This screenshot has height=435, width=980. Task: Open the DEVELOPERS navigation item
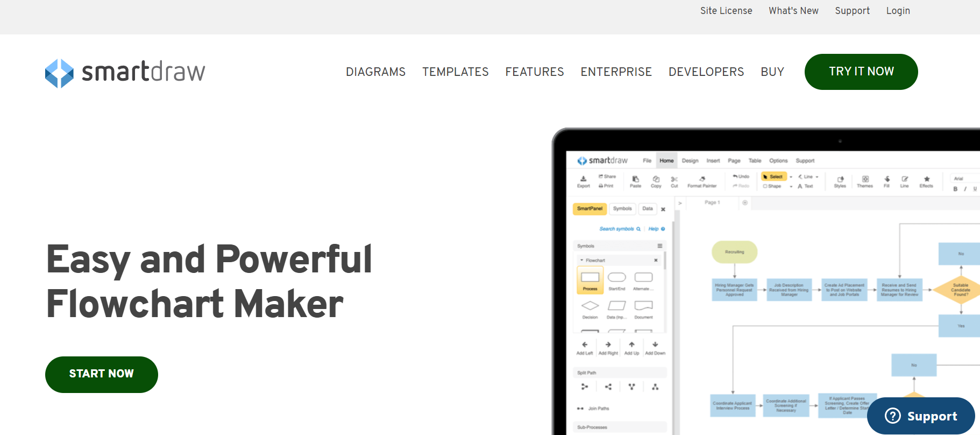click(x=706, y=72)
